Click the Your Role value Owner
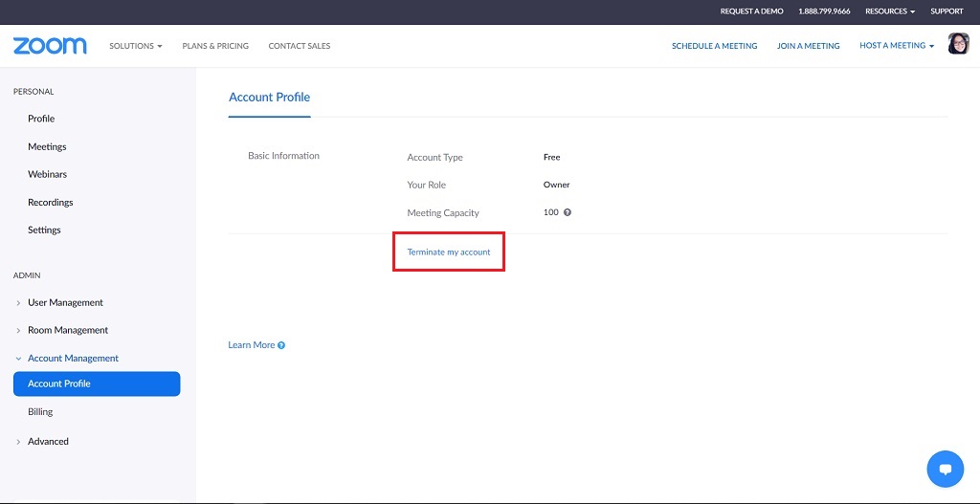The height and width of the screenshot is (504, 980). click(557, 185)
